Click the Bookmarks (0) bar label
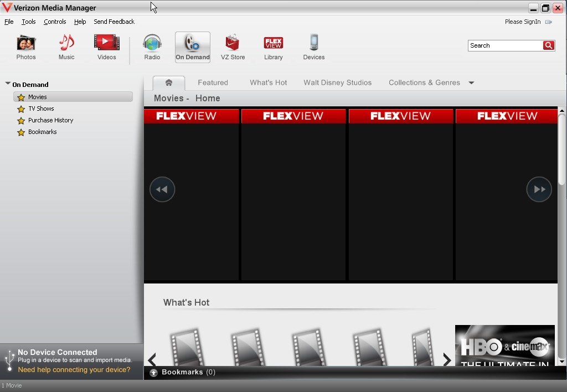This screenshot has width=567, height=392. pyautogui.click(x=188, y=372)
